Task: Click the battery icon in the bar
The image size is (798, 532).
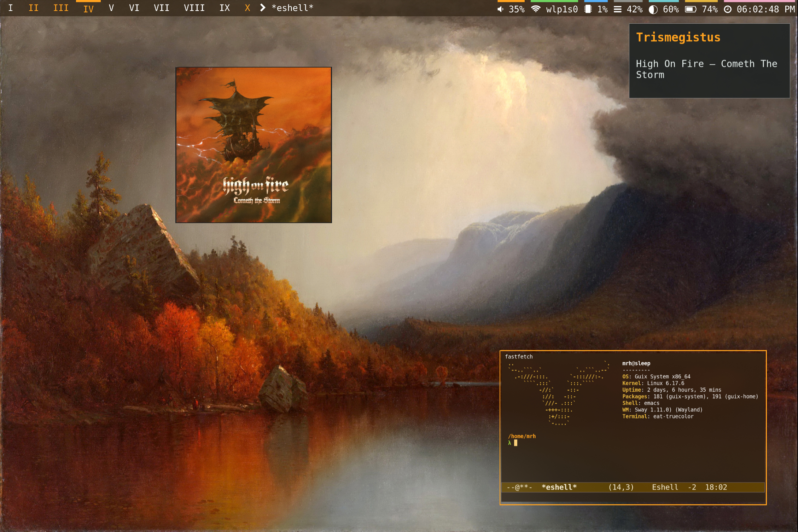Action: tap(691, 9)
